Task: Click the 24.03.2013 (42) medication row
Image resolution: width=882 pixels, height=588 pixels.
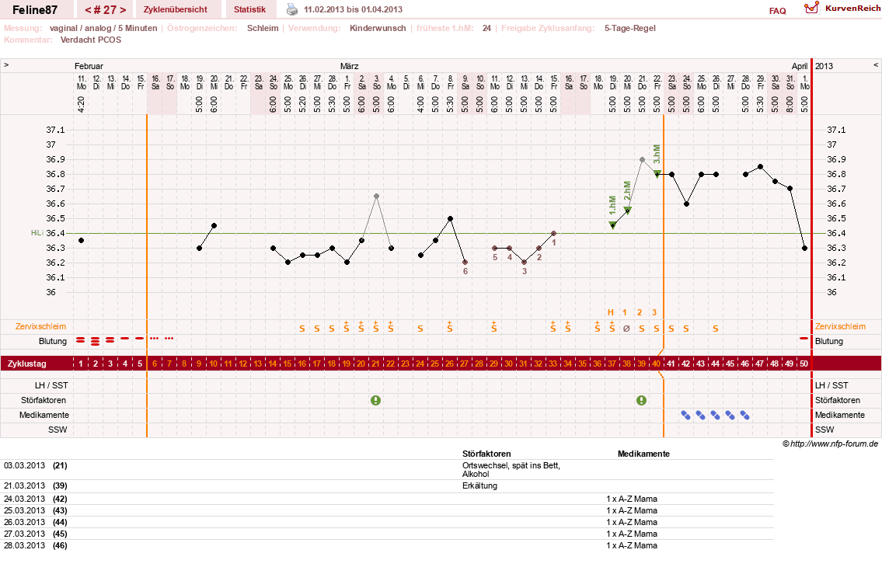Action: [x=388, y=499]
